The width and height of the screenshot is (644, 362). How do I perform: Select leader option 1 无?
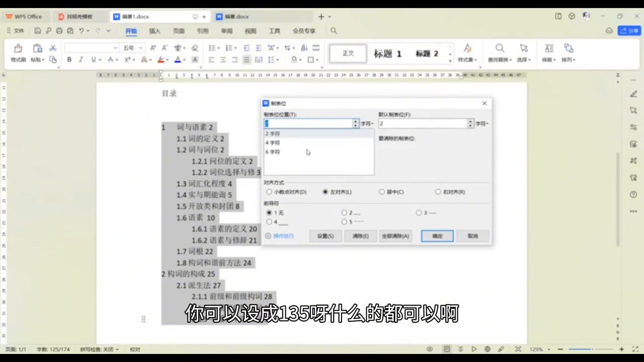pyautogui.click(x=269, y=213)
